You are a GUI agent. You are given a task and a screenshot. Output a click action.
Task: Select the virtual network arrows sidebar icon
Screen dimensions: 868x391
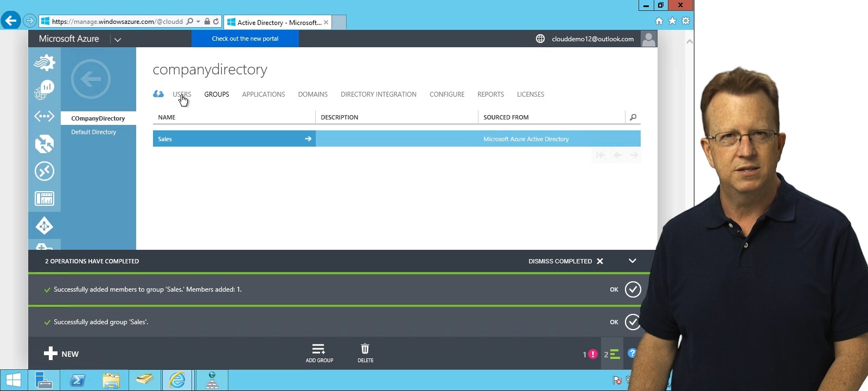click(44, 116)
